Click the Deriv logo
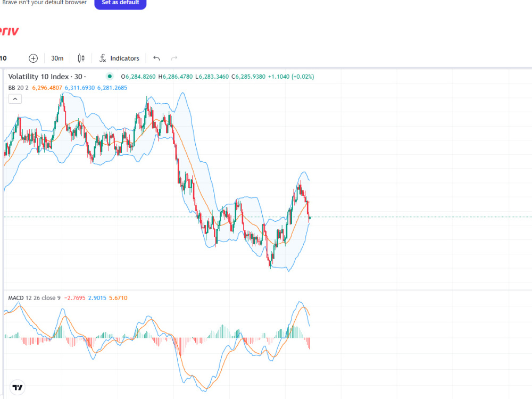This screenshot has width=532, height=399. click(9, 31)
